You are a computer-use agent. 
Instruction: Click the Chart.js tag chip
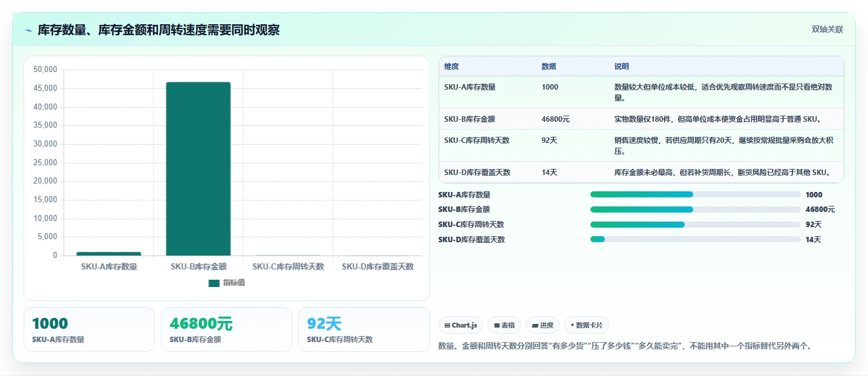pos(461,325)
